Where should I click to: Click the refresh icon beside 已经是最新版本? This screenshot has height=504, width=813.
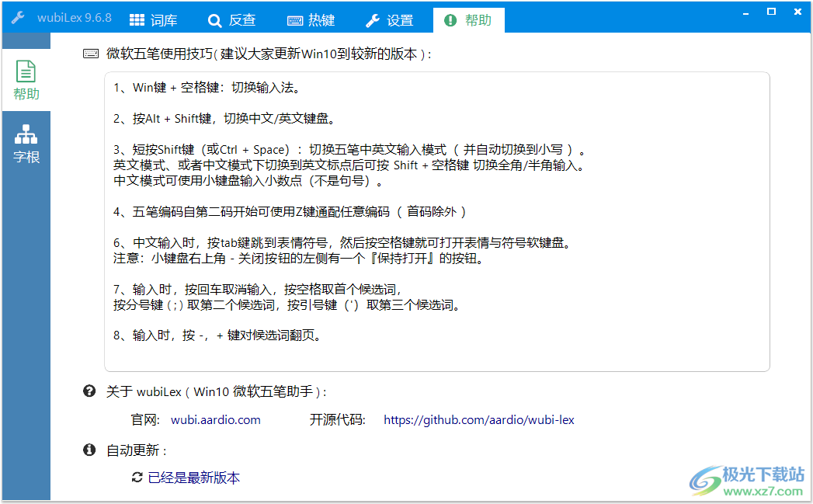pyautogui.click(x=135, y=478)
